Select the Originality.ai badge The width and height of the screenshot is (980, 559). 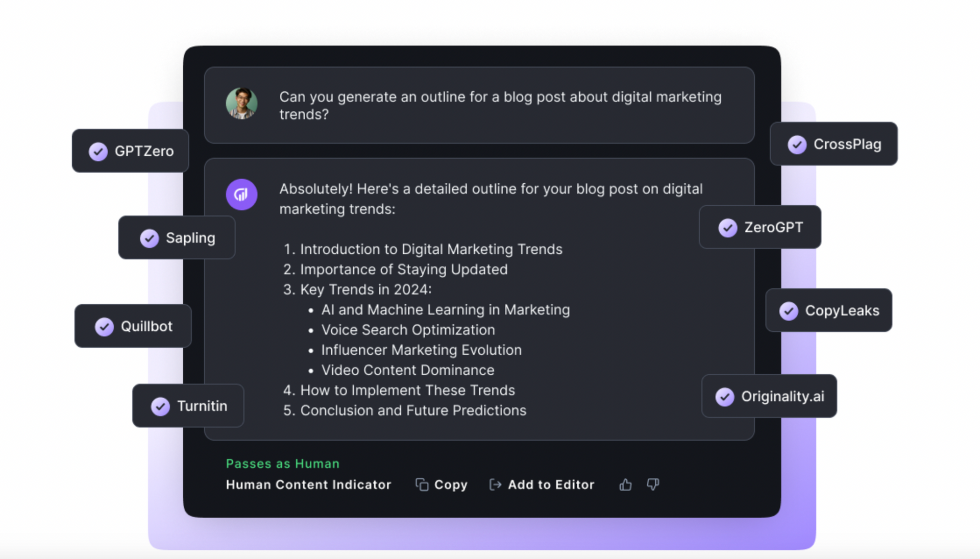click(769, 396)
